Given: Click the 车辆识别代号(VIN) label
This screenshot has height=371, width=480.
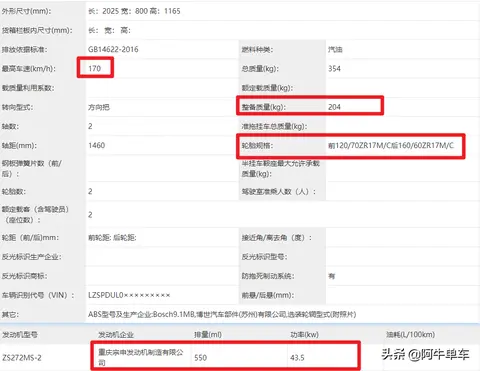Looking at the screenshot, I should (38, 295).
